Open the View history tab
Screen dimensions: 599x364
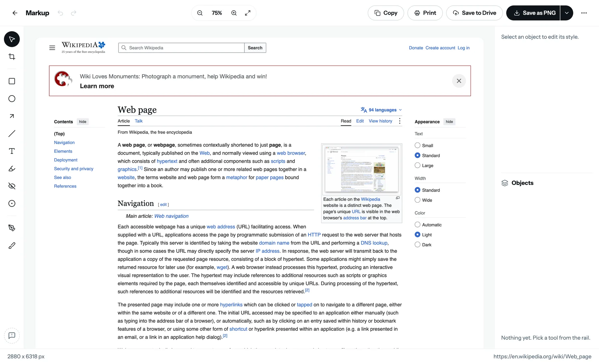380,121
